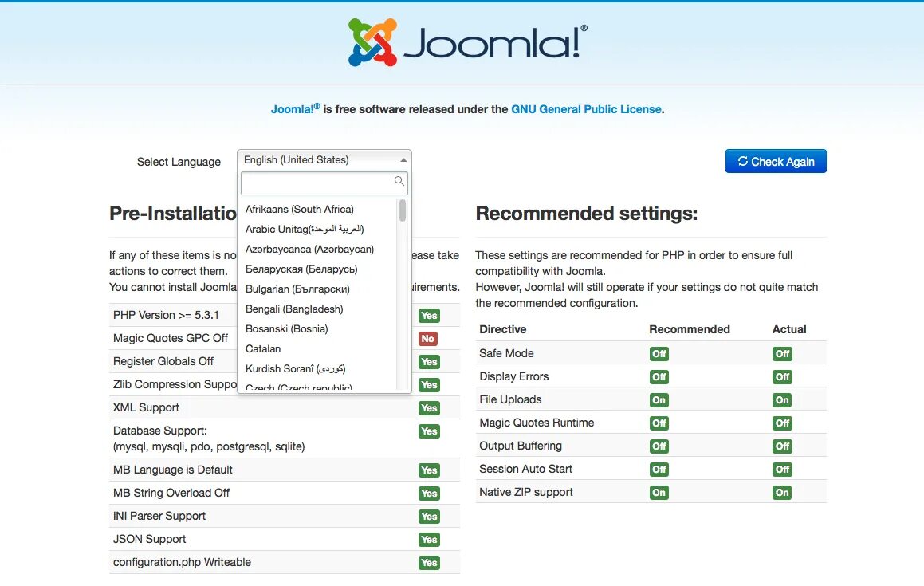Select Afrikaans (South Africa)
924x586 pixels.
(x=299, y=209)
